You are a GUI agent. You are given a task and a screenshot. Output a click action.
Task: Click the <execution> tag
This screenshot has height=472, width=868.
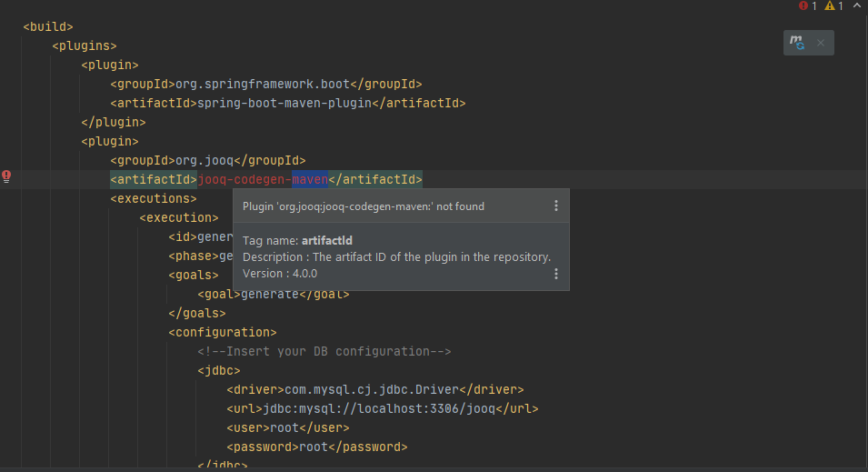pyautogui.click(x=179, y=217)
